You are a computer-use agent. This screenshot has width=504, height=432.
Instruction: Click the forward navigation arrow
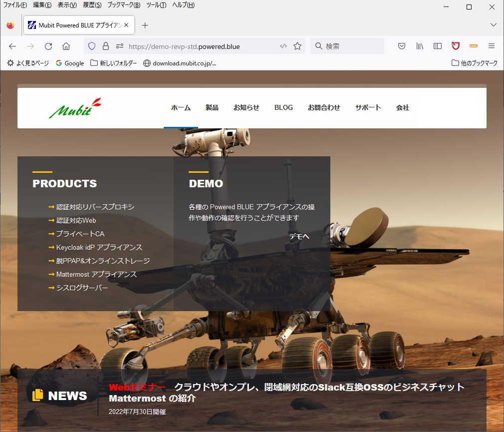point(30,46)
